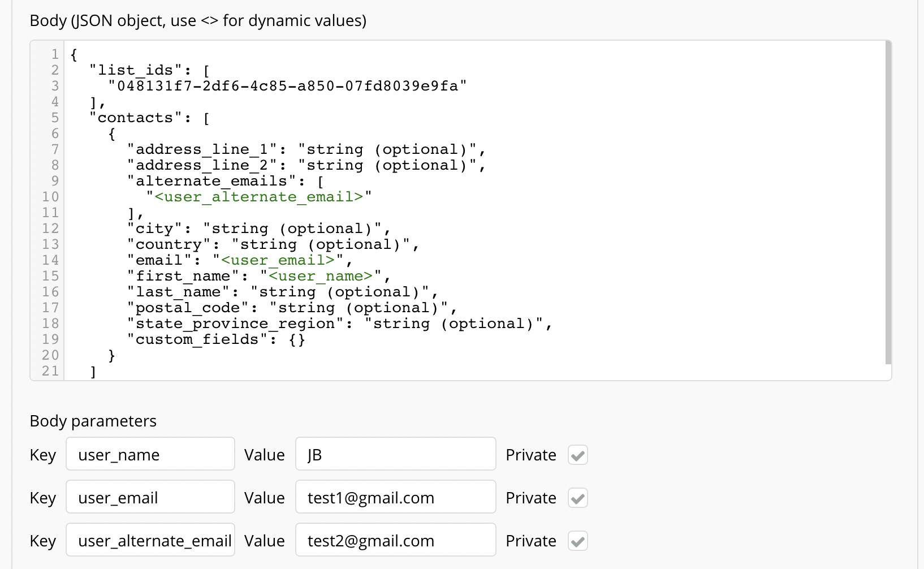Uncheck Private for the user_alternate_email parameter
Image resolution: width=924 pixels, height=569 pixels.
[577, 541]
